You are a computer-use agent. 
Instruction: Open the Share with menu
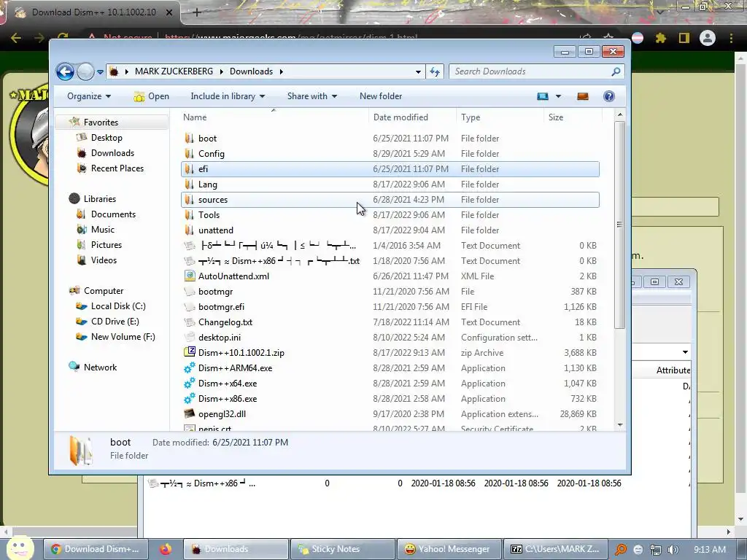pos(312,96)
